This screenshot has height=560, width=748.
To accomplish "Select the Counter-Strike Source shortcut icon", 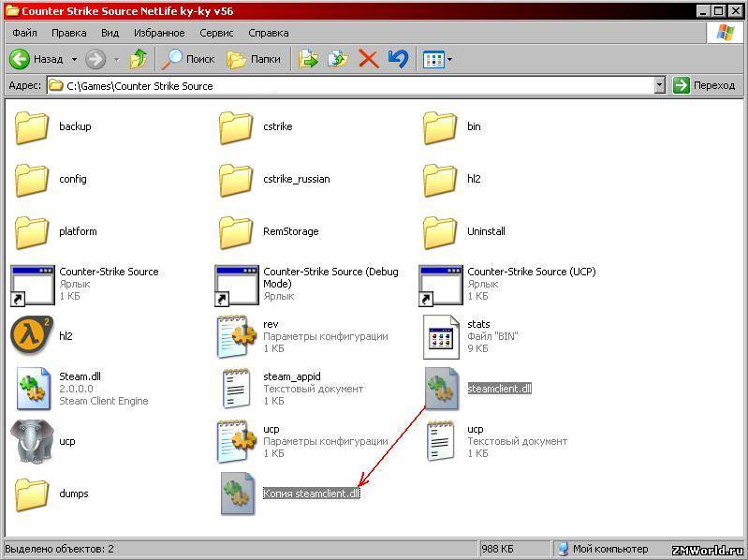I will [x=33, y=286].
